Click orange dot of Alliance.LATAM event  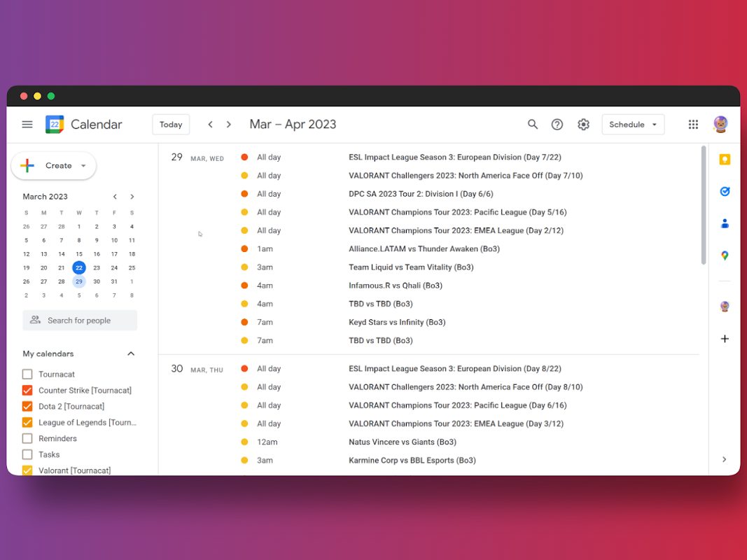pos(244,248)
